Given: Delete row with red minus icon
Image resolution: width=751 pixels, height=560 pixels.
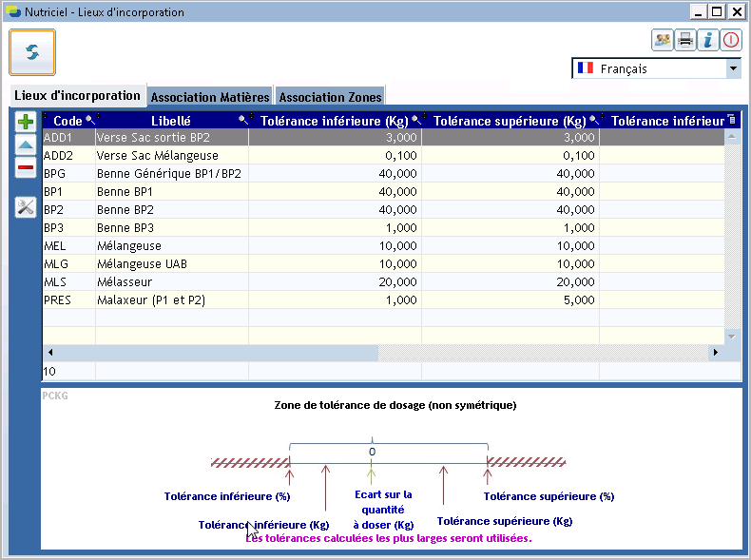Looking at the screenshot, I should point(26,167).
